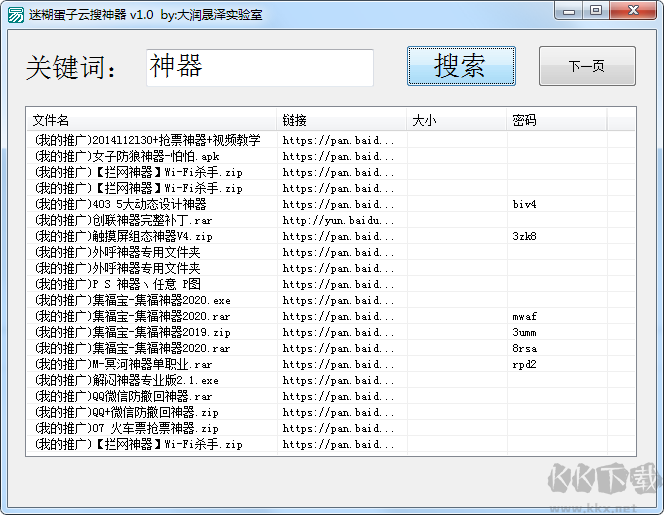Select the file 集福宝-集福神器2019.zip
The height and width of the screenshot is (515, 664).
(x=133, y=332)
